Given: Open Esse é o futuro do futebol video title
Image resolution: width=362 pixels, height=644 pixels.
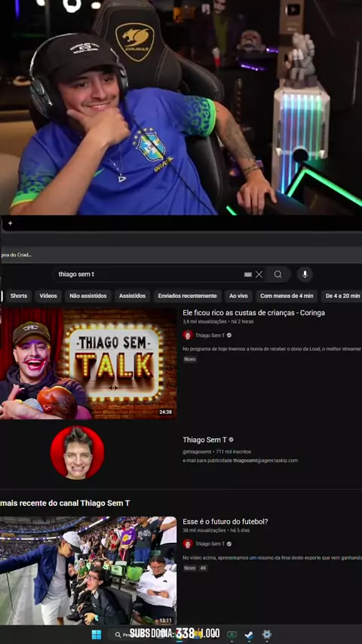Looking at the screenshot, I should point(225,522).
